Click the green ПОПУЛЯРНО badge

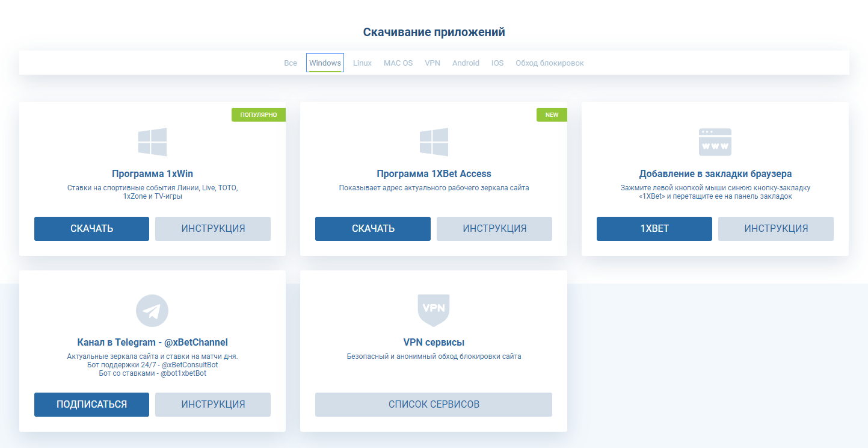259,114
